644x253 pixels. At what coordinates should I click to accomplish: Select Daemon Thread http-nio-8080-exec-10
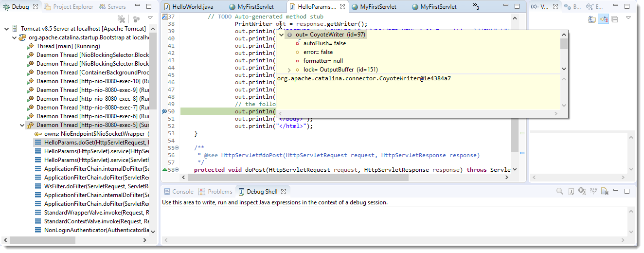click(88, 81)
